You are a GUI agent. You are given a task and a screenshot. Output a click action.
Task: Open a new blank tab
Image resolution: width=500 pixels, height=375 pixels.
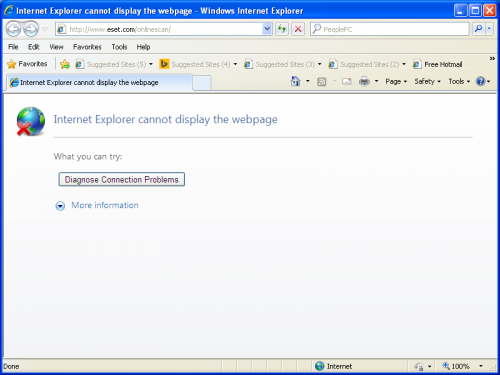pos(202,83)
